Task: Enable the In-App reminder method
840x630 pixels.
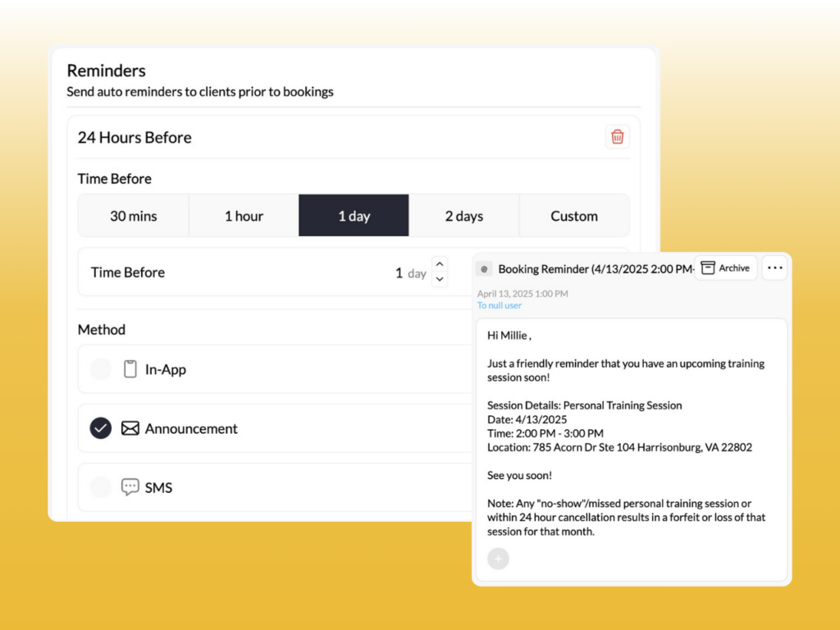Action: pyautogui.click(x=100, y=369)
